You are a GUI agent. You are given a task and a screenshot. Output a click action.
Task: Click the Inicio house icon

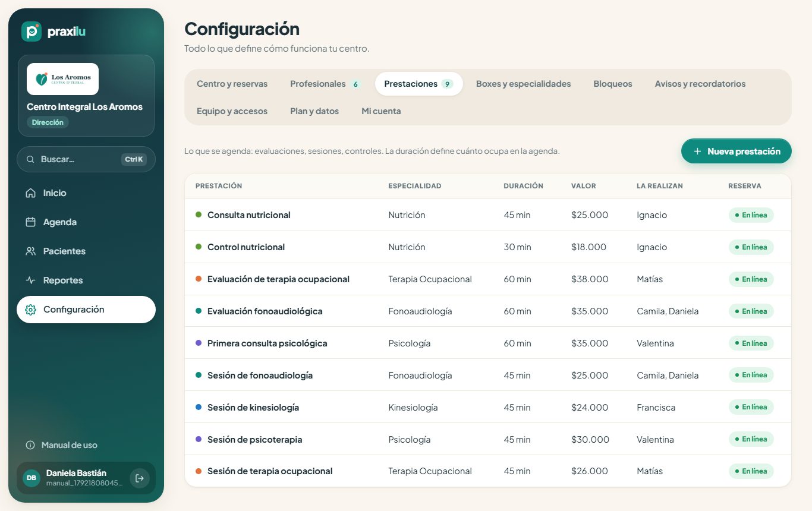[x=31, y=193]
